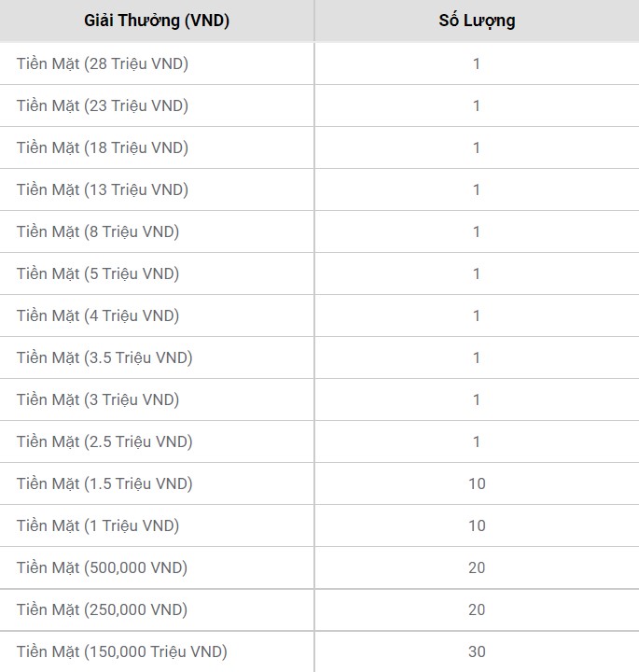
Task: Click the quantity 30 in the last row
Action: [477, 651]
